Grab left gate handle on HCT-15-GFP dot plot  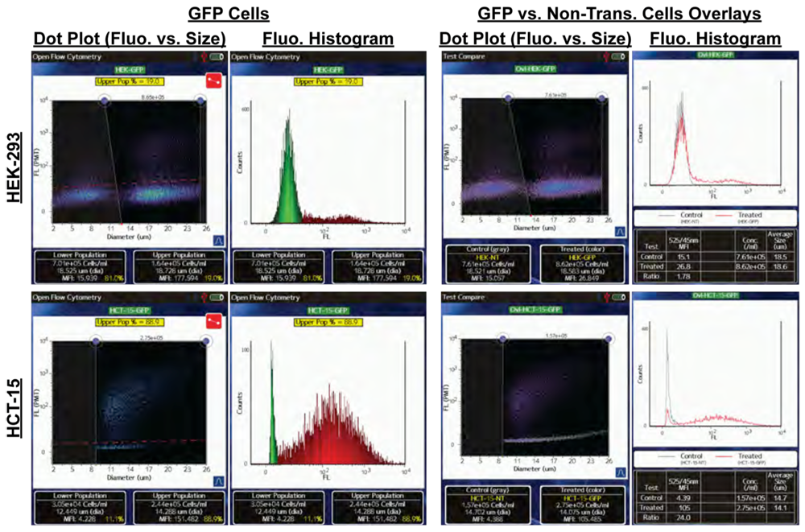(96, 341)
